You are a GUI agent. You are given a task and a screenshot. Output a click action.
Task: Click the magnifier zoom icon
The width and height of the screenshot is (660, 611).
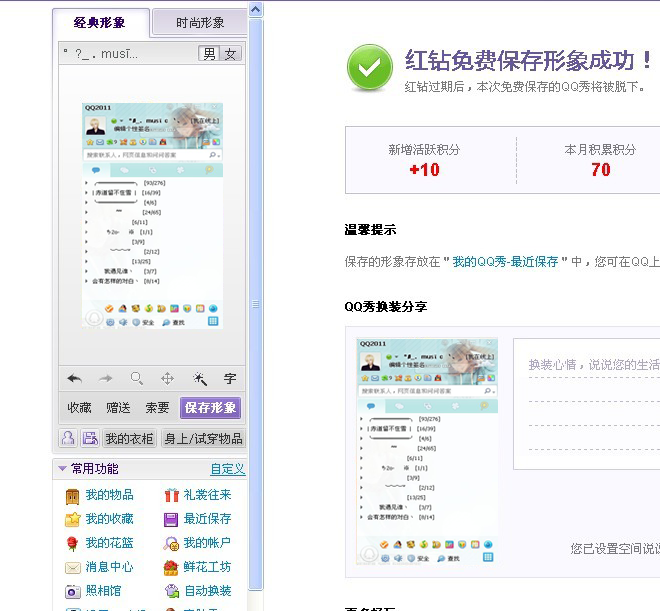pyautogui.click(x=136, y=378)
